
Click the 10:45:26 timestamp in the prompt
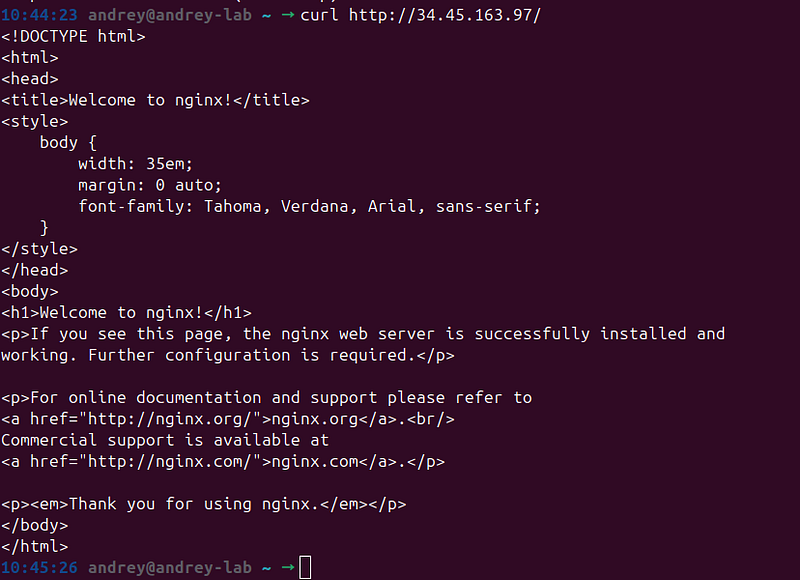39,567
